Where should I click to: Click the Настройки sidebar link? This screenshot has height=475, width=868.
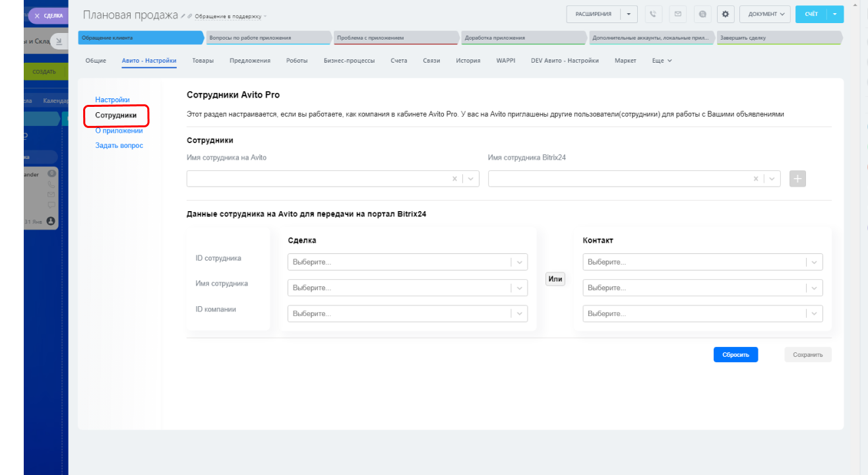pos(112,100)
